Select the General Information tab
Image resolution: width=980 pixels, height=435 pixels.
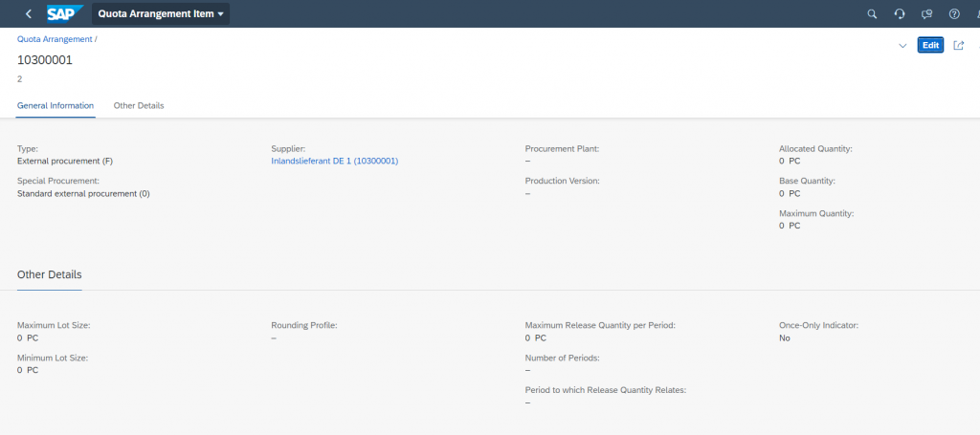tap(56, 105)
